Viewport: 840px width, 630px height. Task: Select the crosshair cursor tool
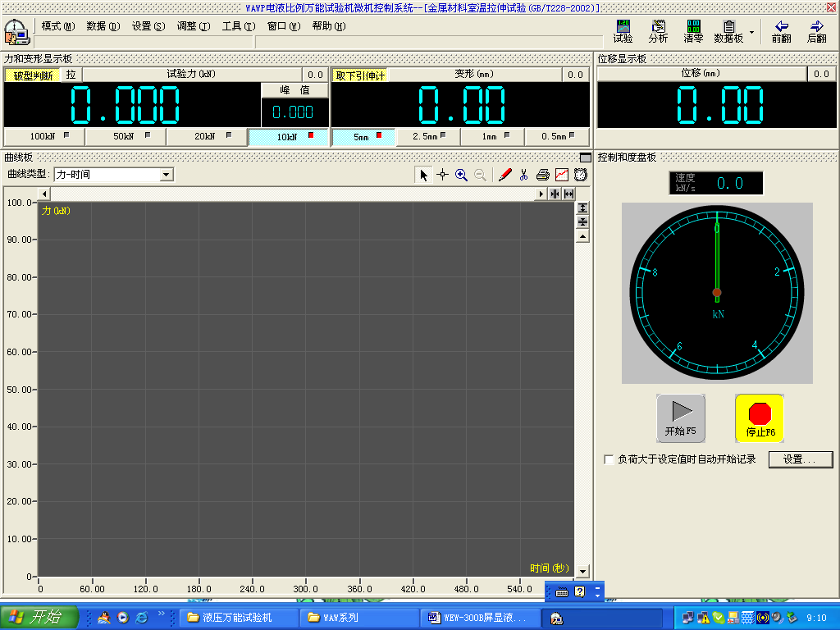pyautogui.click(x=442, y=175)
